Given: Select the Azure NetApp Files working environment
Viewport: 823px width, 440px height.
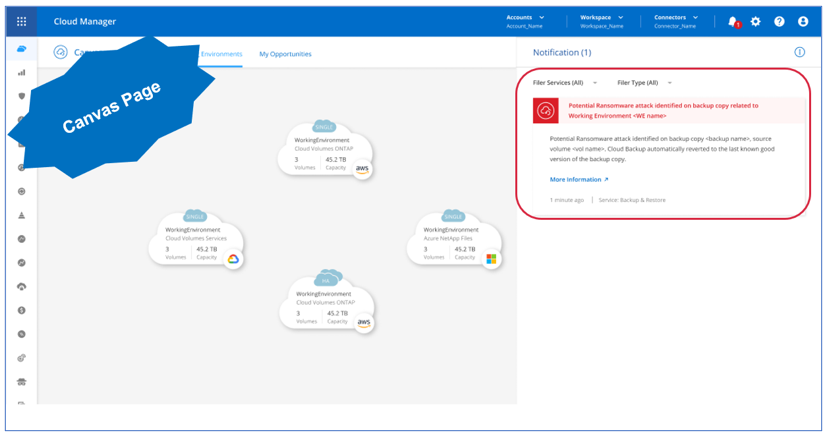Looking at the screenshot, I should click(454, 241).
